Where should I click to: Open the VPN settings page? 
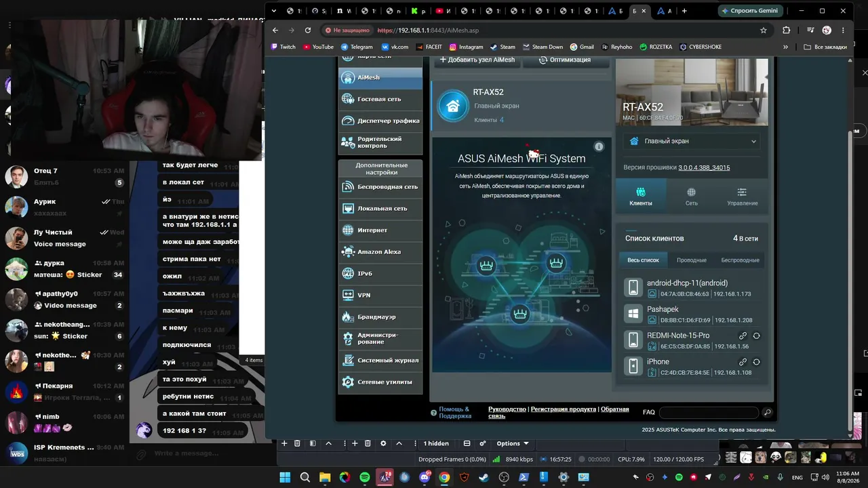point(380,295)
